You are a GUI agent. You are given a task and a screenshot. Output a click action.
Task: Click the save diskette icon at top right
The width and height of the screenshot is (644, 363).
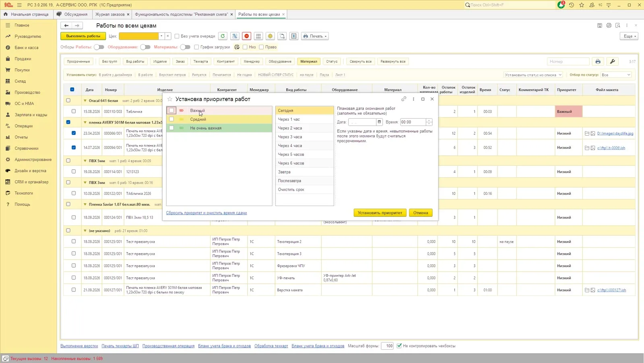[x=600, y=25]
